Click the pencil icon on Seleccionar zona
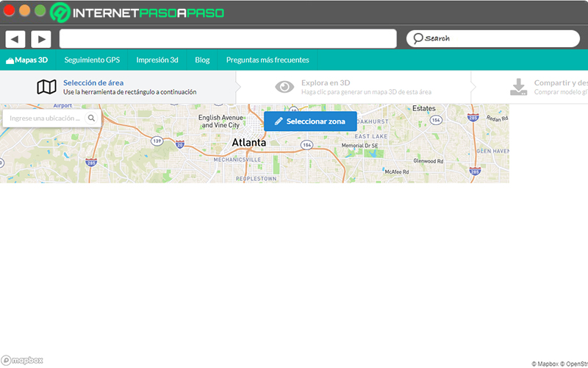Screen dimensions: 588x368 click(x=279, y=121)
